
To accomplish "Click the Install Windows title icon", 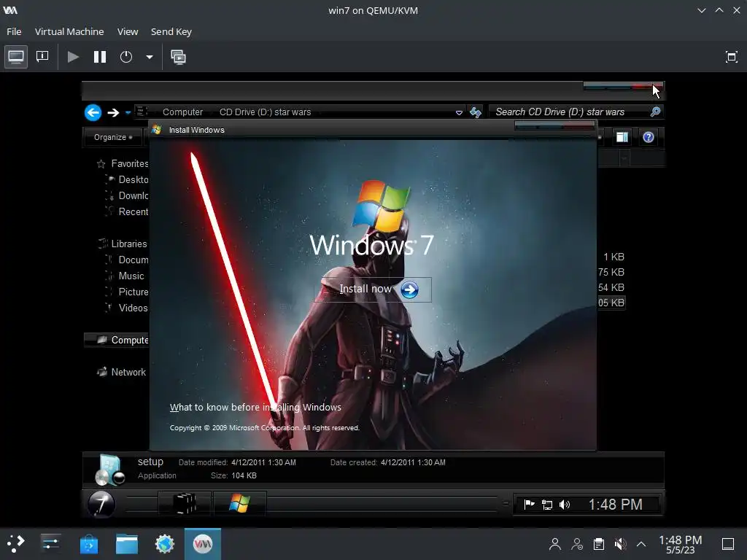I will click(x=157, y=130).
